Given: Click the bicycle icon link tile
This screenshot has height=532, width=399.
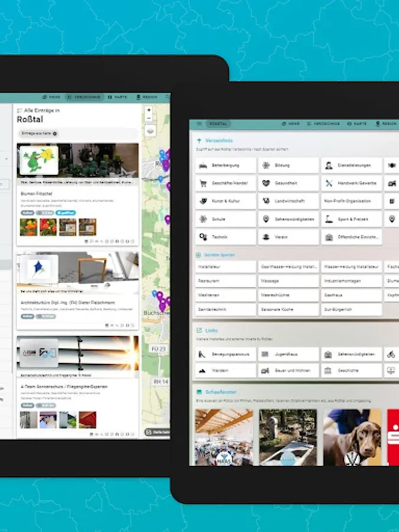Looking at the screenshot, I should pyautogui.click(x=391, y=354).
